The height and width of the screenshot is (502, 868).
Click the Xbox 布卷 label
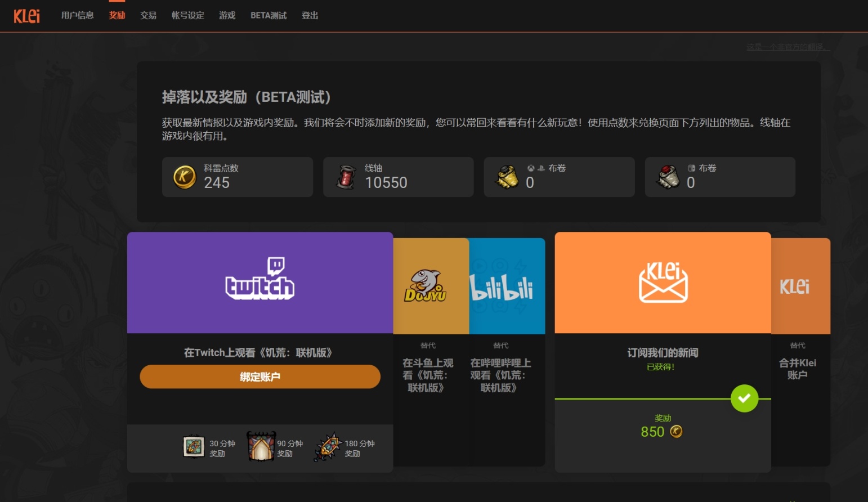click(x=547, y=168)
